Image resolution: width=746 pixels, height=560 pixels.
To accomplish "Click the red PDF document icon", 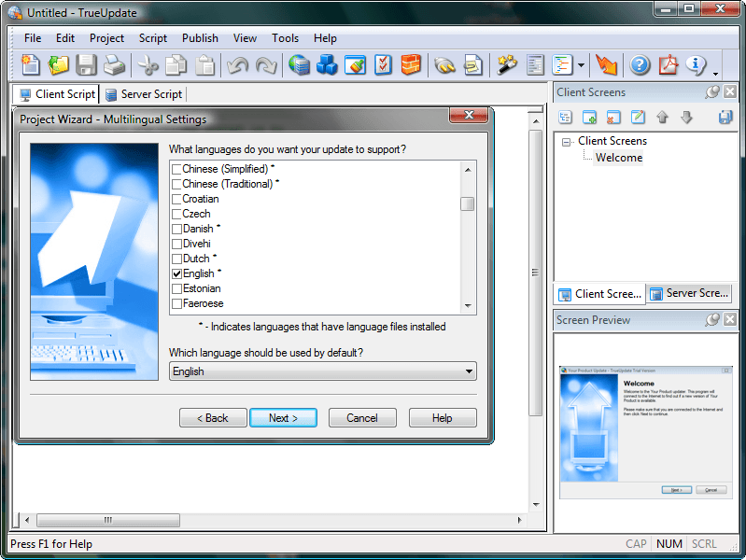I will pyautogui.click(x=669, y=65).
